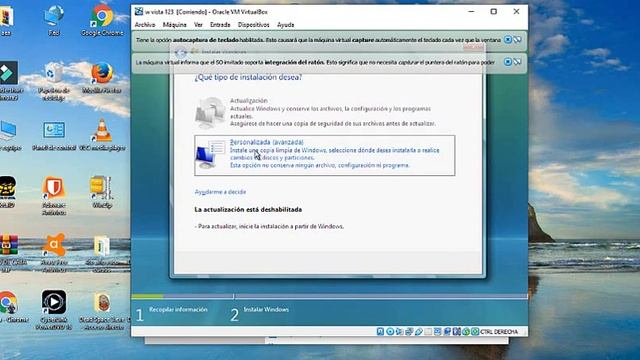The height and width of the screenshot is (360, 640).
Task: Select the Red network desktop icon
Action: [54, 20]
